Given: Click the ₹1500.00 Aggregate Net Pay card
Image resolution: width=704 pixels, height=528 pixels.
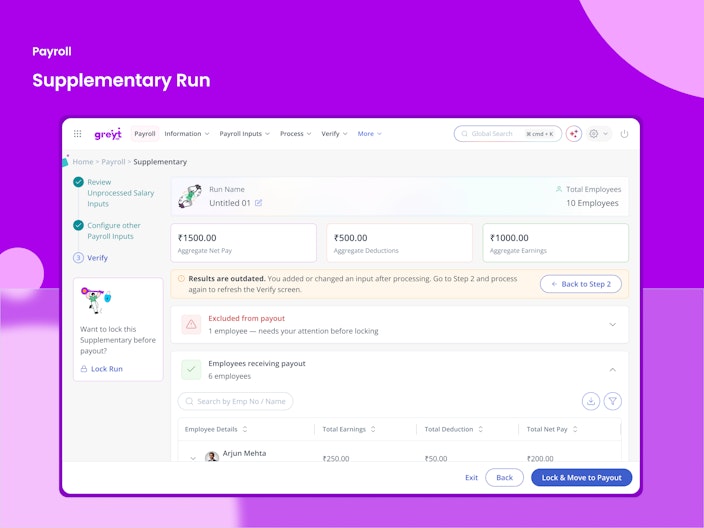Looking at the screenshot, I should [x=243, y=243].
